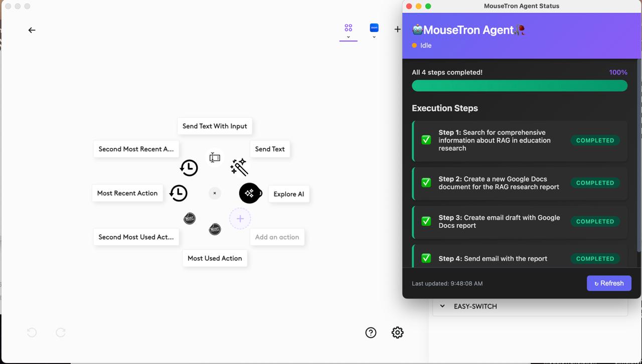The height and width of the screenshot is (364, 642).
Task: Add a new application profile
Action: tap(397, 30)
